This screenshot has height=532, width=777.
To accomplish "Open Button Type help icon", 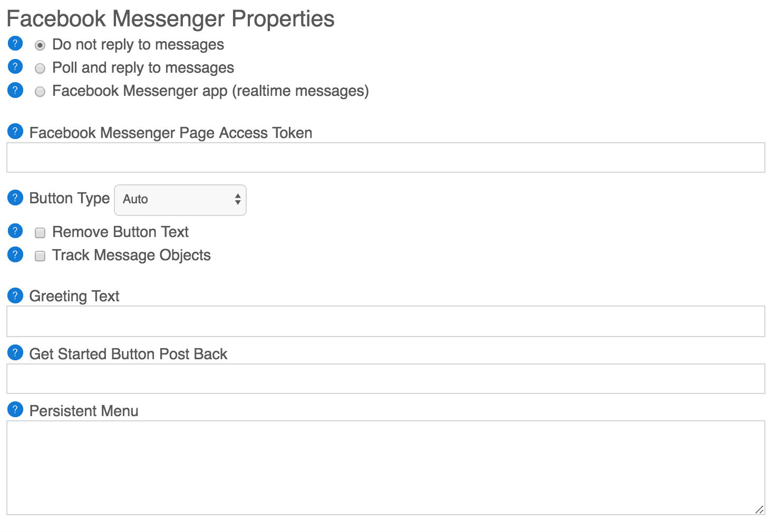I will pyautogui.click(x=15, y=198).
